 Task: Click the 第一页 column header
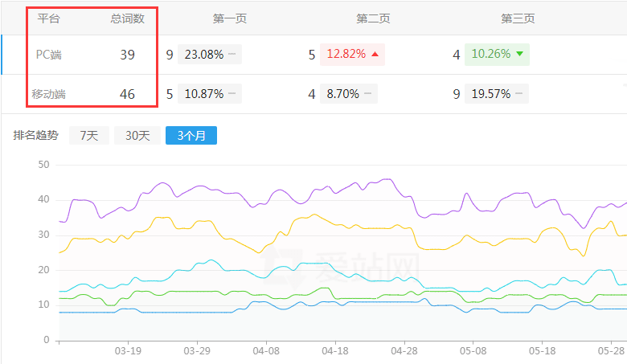(x=230, y=18)
